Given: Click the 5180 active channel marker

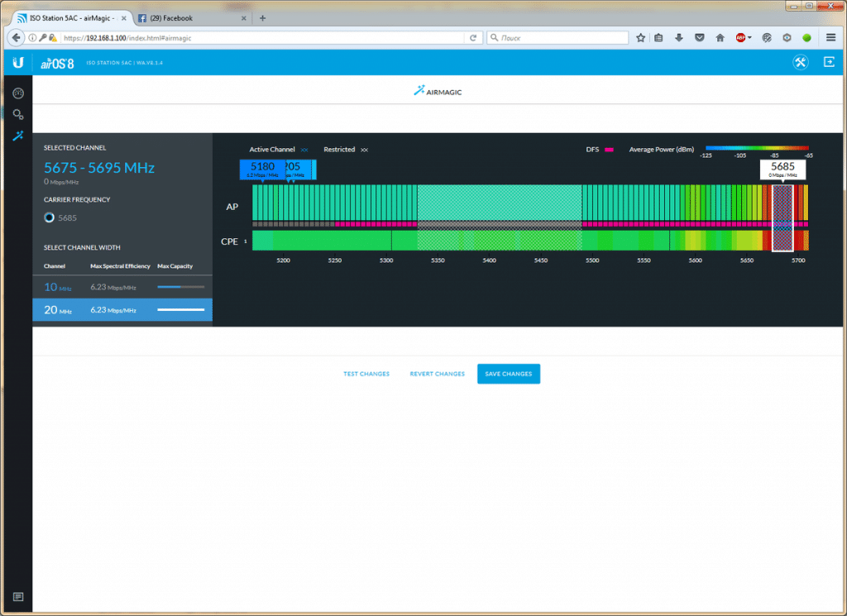Looking at the screenshot, I should (x=262, y=169).
